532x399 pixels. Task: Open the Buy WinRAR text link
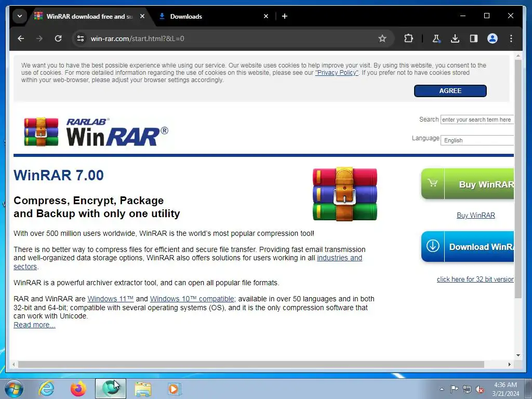[x=476, y=216]
